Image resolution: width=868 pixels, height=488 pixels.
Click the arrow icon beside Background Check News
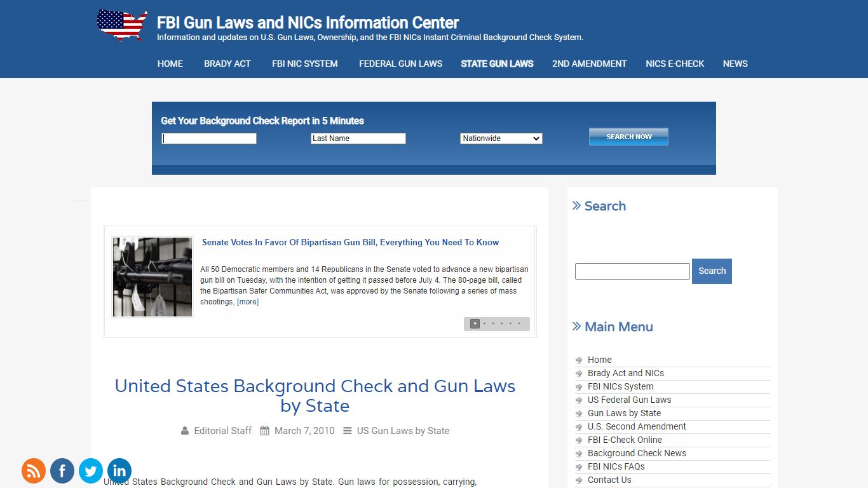point(579,454)
